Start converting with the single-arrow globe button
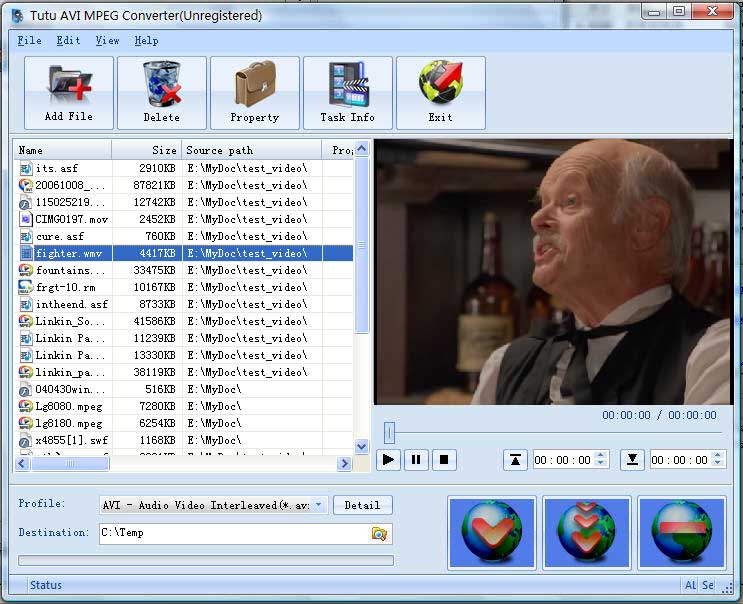Viewport: 743px width, 604px height. click(x=492, y=533)
